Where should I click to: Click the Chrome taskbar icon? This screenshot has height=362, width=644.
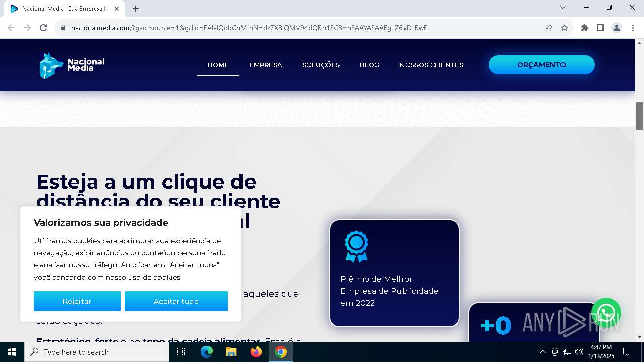coord(281,352)
